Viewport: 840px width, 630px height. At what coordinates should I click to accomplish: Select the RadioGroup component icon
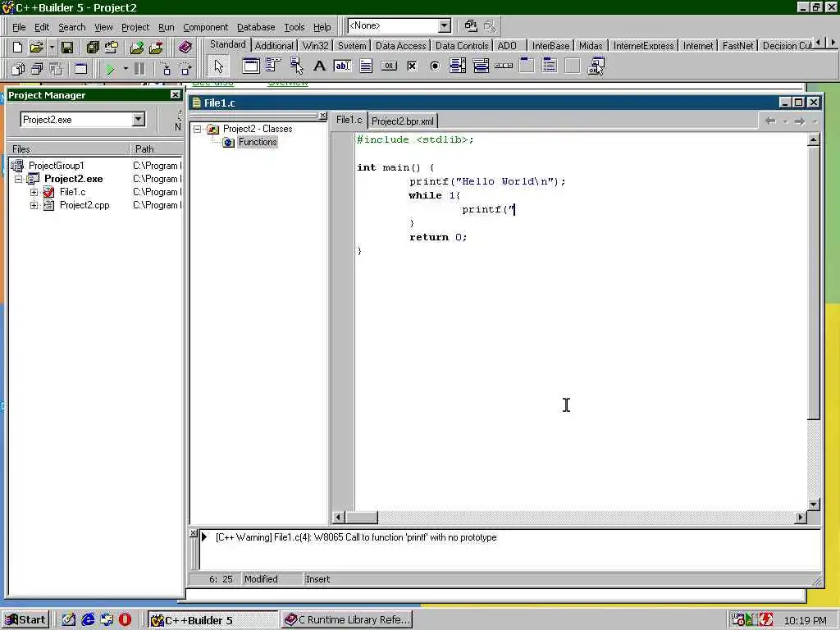coord(550,66)
